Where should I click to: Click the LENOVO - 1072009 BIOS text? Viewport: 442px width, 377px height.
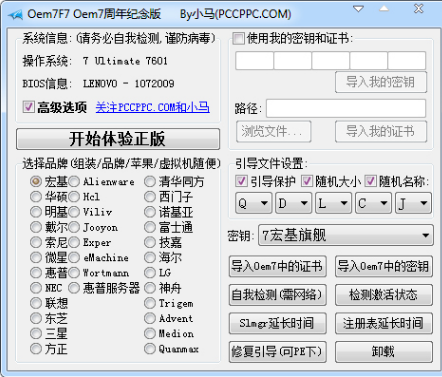pyautogui.click(x=128, y=83)
